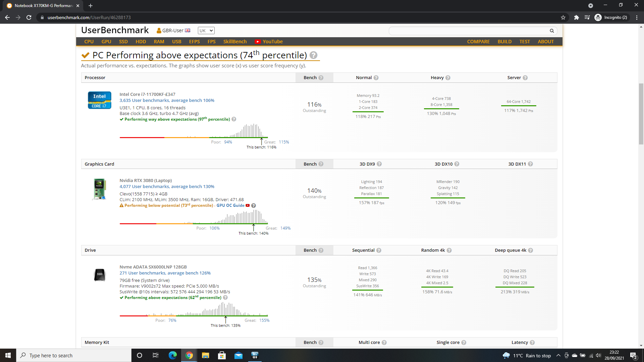Click the UserBenchmark logo title
Image resolution: width=644 pixels, height=362 pixels.
(115, 30)
